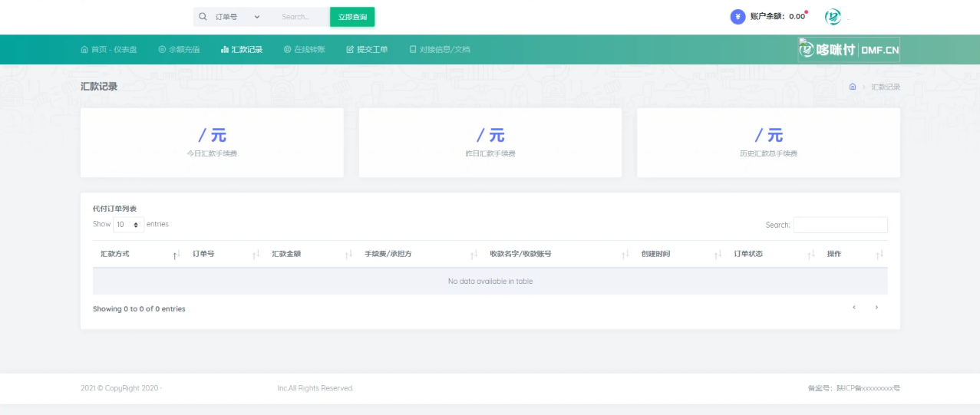Screen dimensions: 980x415
Task: Click the table Search input field
Action: pyautogui.click(x=840, y=225)
